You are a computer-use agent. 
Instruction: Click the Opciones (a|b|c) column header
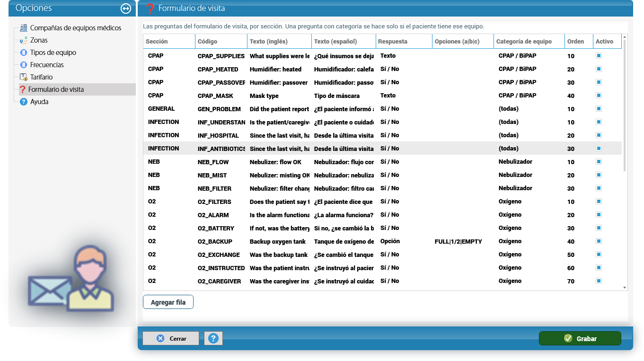[463, 41]
